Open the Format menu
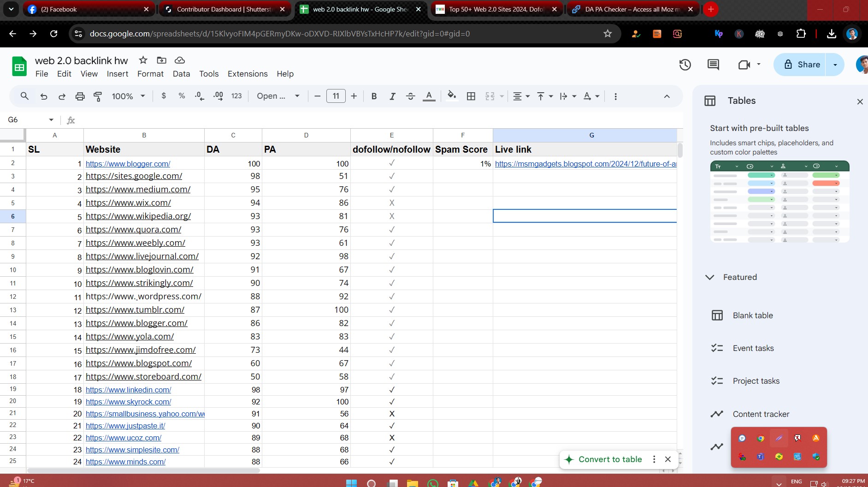Image resolution: width=868 pixels, height=487 pixels. coord(150,74)
